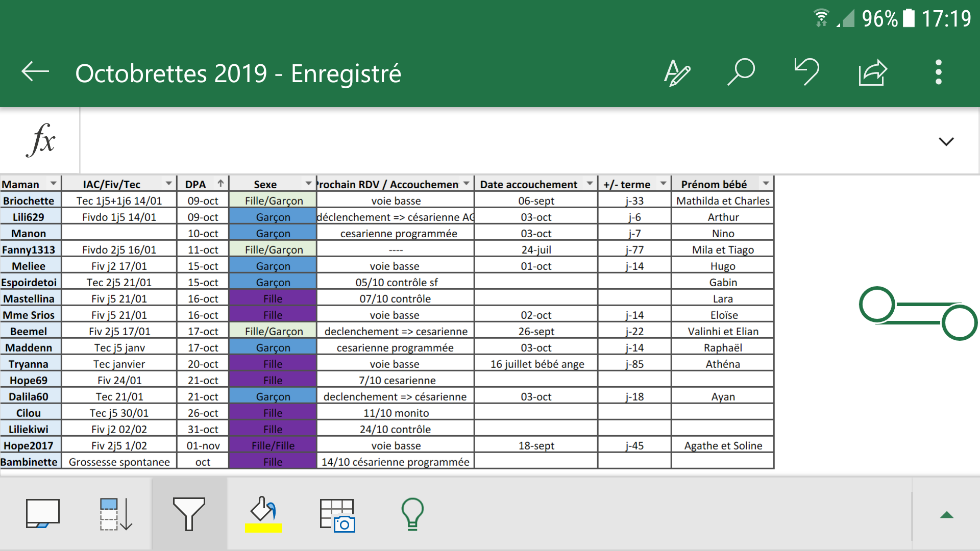Expand the formula bar chevron
Viewport: 980px width, 551px height.
[x=946, y=141]
